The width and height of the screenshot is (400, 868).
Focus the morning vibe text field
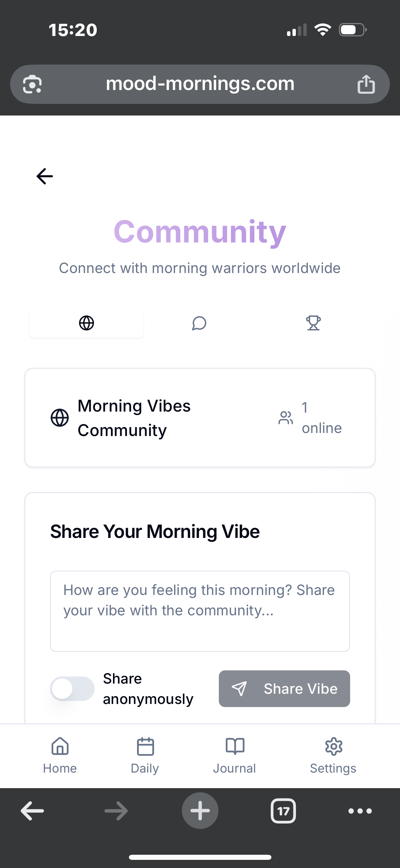click(x=200, y=611)
